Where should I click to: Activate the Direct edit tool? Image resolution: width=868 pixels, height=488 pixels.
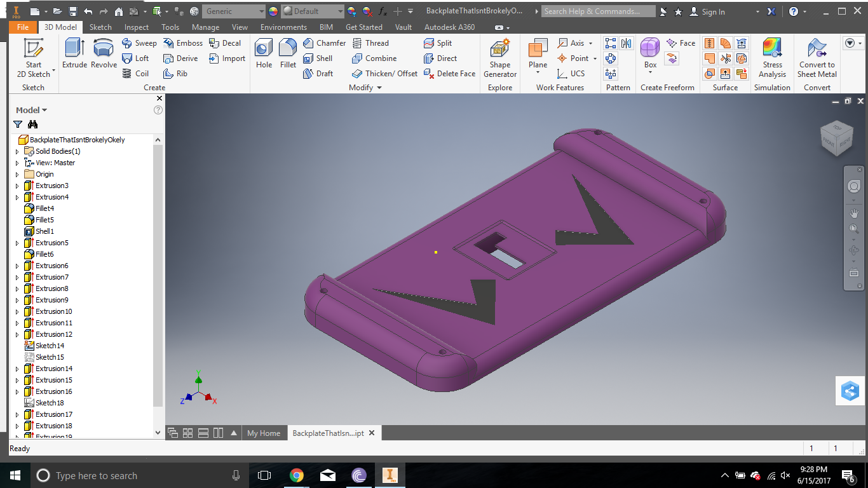coord(440,58)
